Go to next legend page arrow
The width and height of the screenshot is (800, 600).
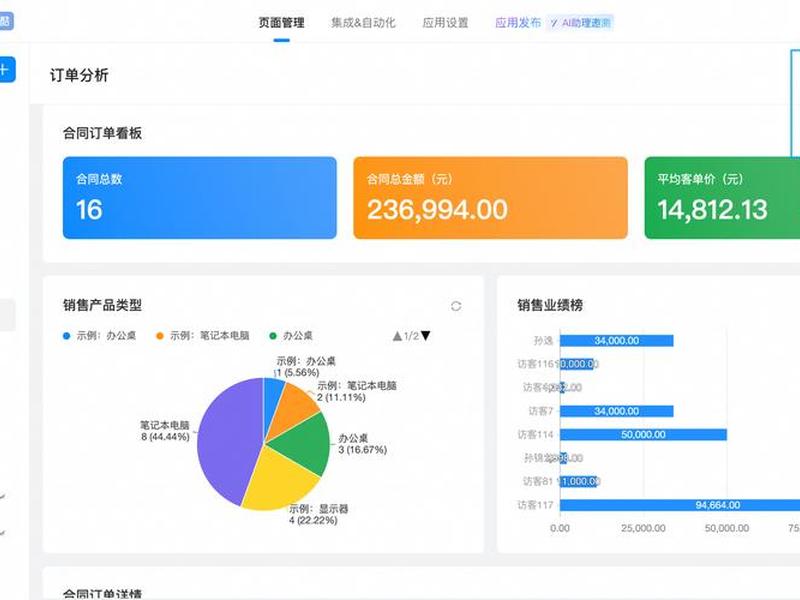click(x=426, y=336)
